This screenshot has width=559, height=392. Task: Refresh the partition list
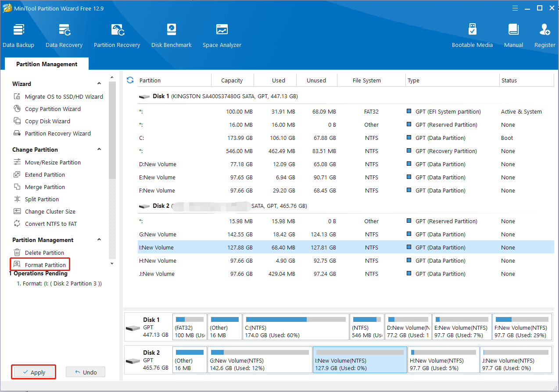130,80
